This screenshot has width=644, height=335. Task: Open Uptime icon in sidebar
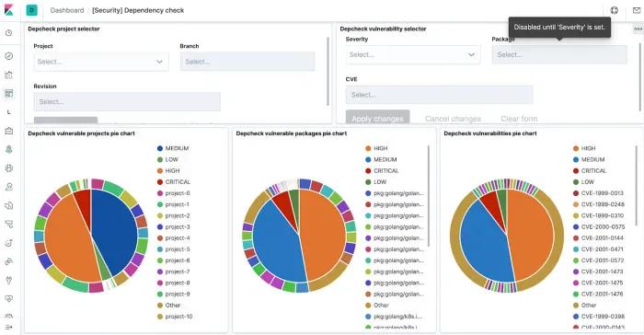pyautogui.click(x=8, y=243)
